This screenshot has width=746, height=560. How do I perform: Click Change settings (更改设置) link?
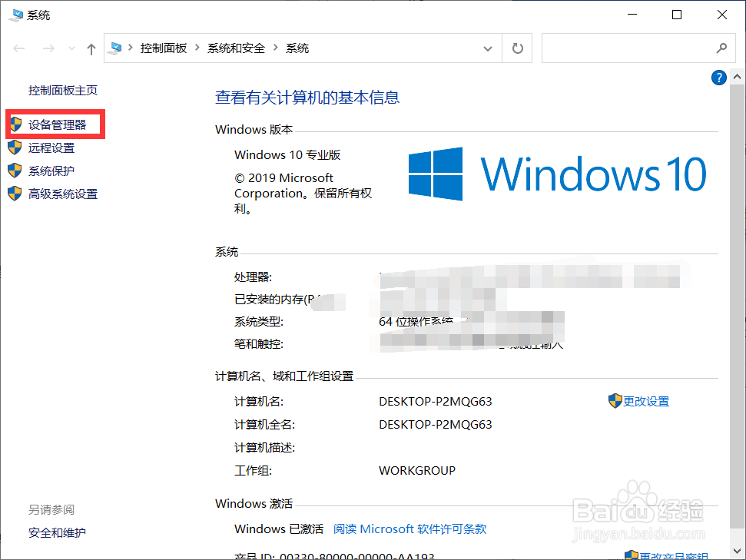(x=646, y=402)
